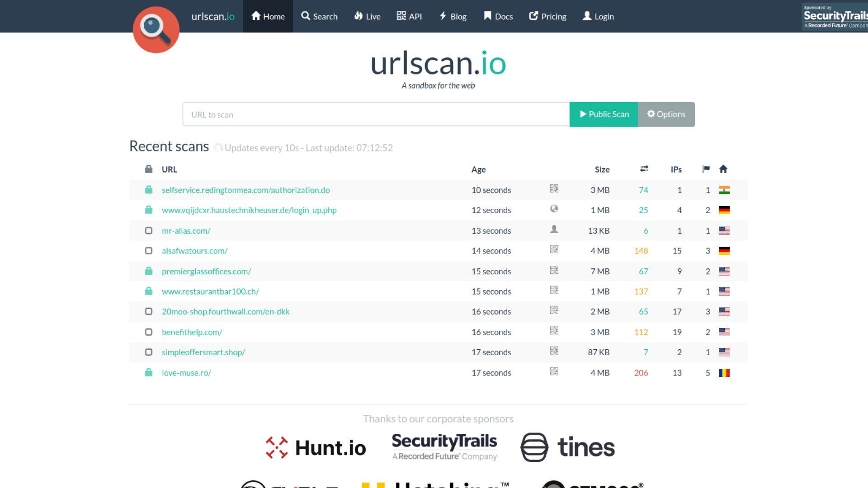868x488 pixels.
Task: Switch to the Live tab in the navbar
Action: (x=367, y=16)
